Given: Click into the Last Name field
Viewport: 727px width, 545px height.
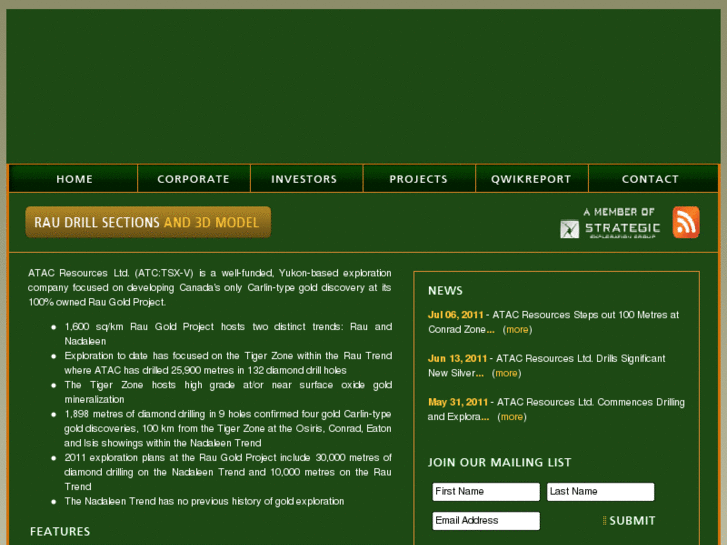Looking at the screenshot, I should coord(600,492).
